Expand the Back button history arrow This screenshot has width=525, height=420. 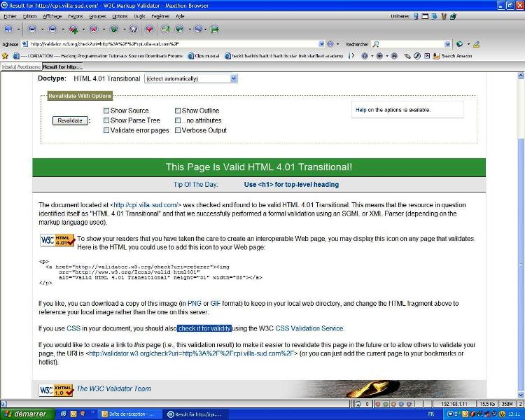coord(42,29)
